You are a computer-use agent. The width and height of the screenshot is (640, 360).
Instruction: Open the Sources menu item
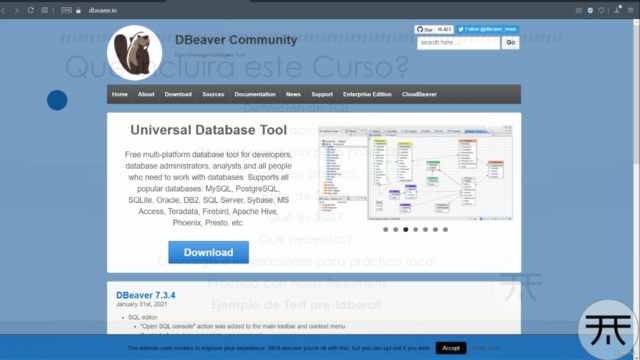click(213, 94)
